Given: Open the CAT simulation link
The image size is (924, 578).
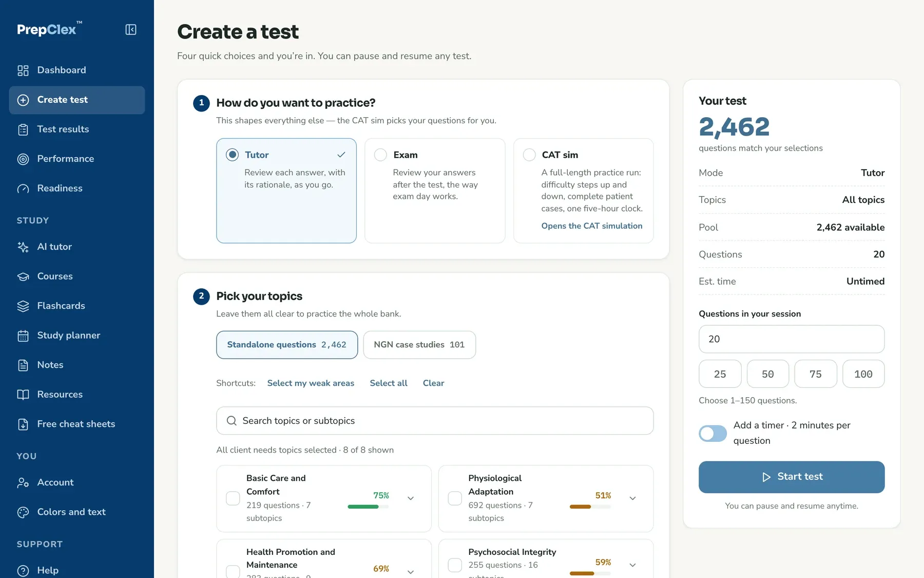Looking at the screenshot, I should point(592,226).
